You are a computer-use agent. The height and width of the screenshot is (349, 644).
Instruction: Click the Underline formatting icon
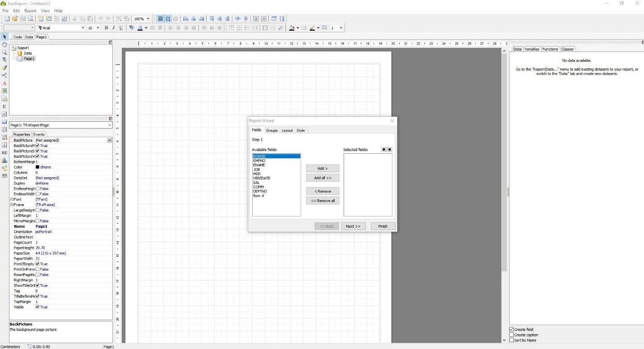pyautogui.click(x=121, y=28)
